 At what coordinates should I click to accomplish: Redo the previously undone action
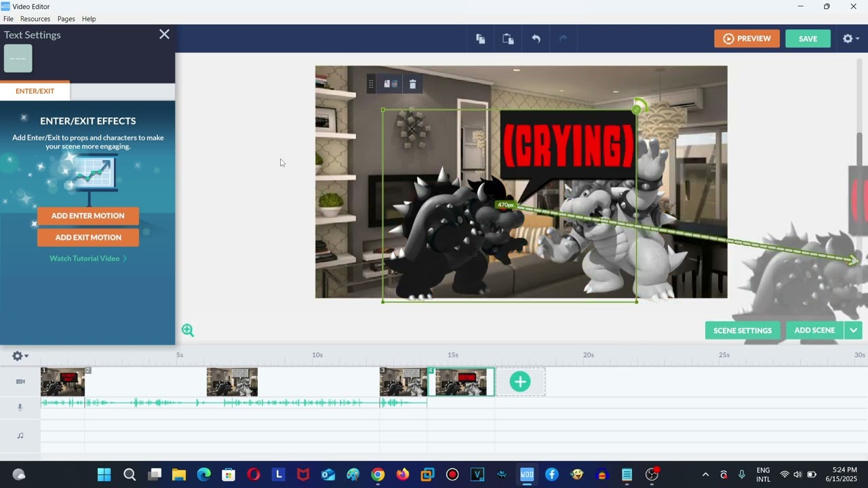[x=563, y=39]
